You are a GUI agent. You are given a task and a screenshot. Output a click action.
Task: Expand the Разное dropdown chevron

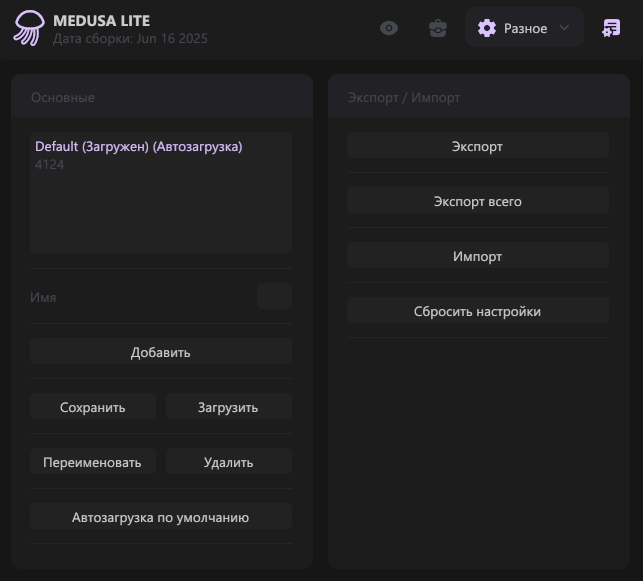564,28
